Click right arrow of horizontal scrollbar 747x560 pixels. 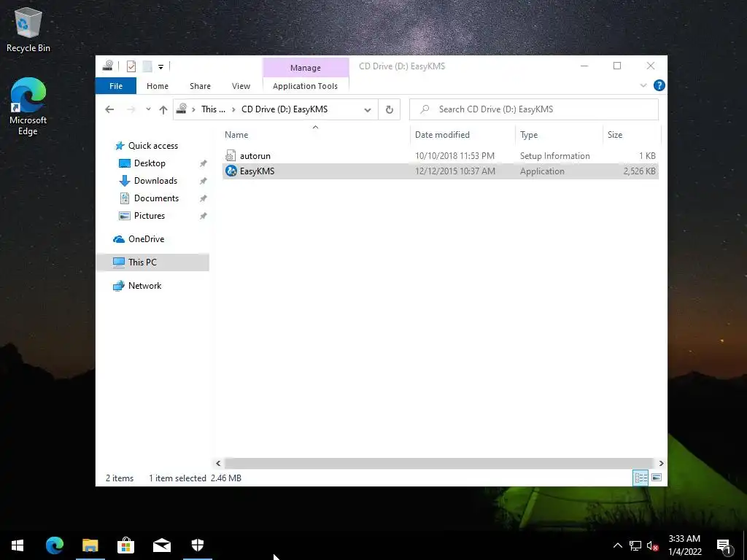click(x=661, y=463)
